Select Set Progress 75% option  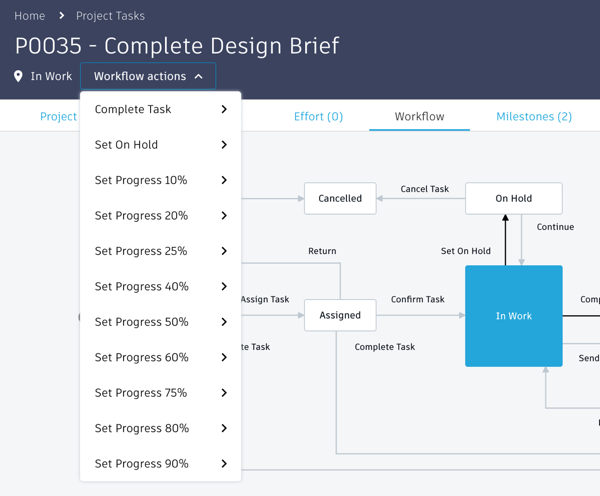click(141, 393)
